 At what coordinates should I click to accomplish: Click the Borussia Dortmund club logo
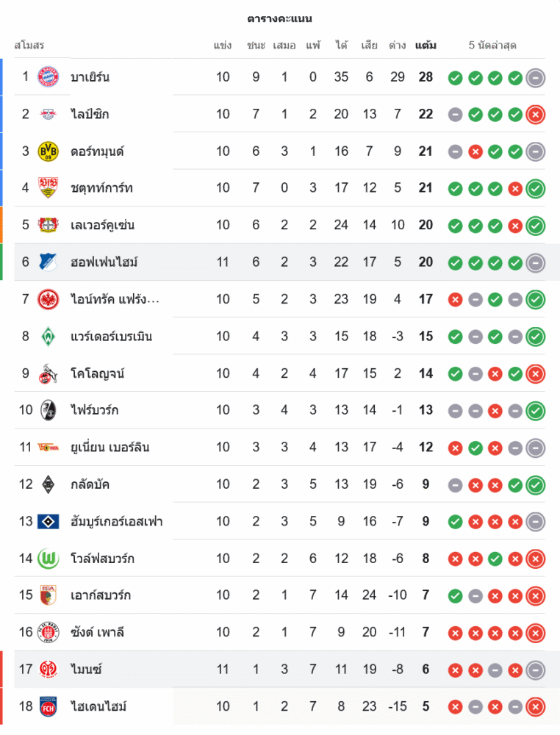point(49,151)
